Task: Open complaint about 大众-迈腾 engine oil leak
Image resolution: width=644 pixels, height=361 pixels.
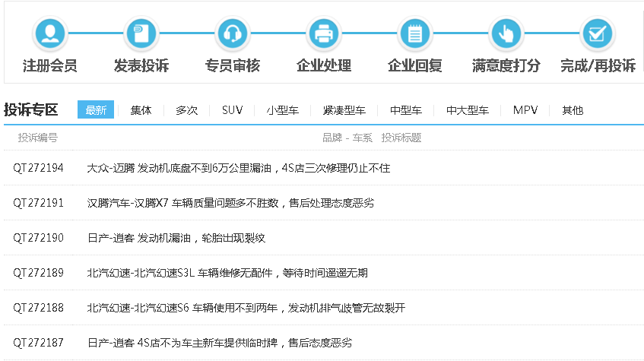Action: [238, 168]
